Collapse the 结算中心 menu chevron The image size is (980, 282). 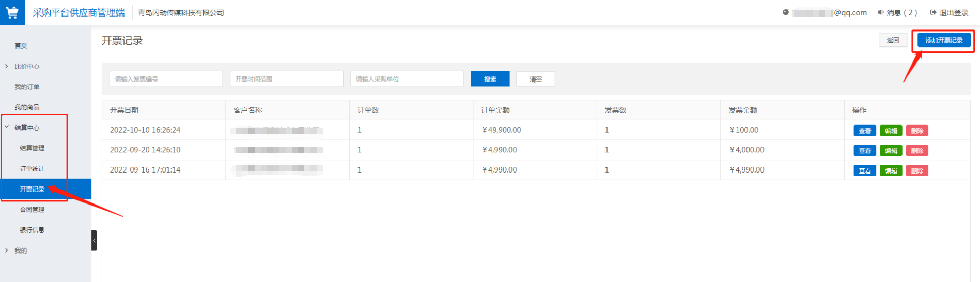7,127
